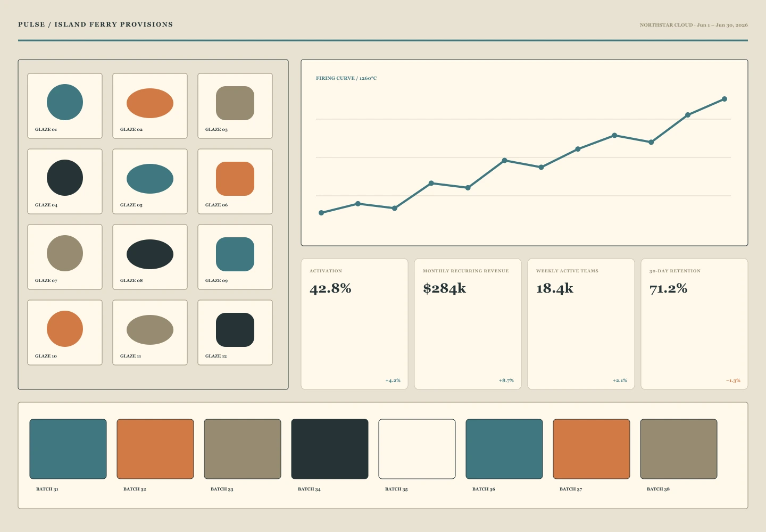Click the GLAZE 12 label text

pyautogui.click(x=216, y=356)
